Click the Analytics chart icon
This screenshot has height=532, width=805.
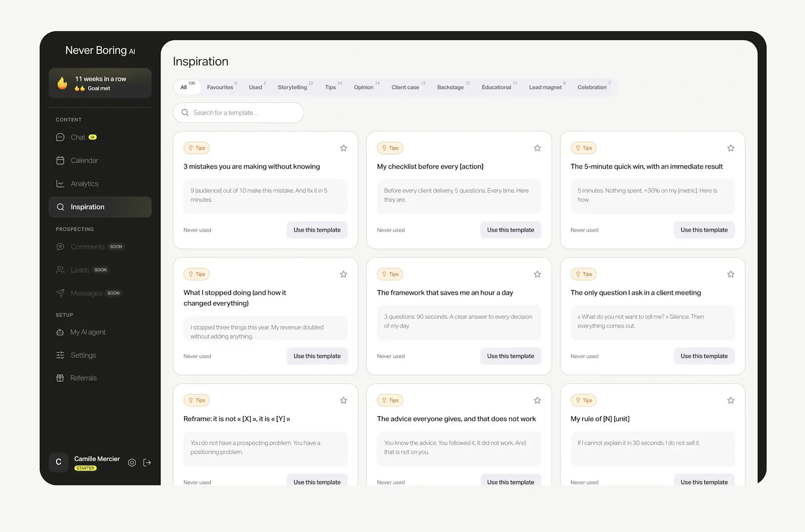60,184
